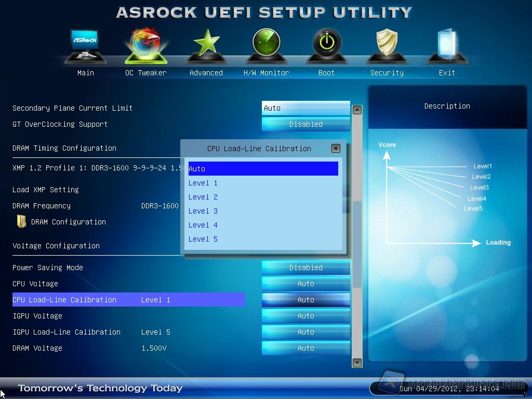Select Level 3 from the popup menu
The image size is (532, 399).
click(203, 211)
